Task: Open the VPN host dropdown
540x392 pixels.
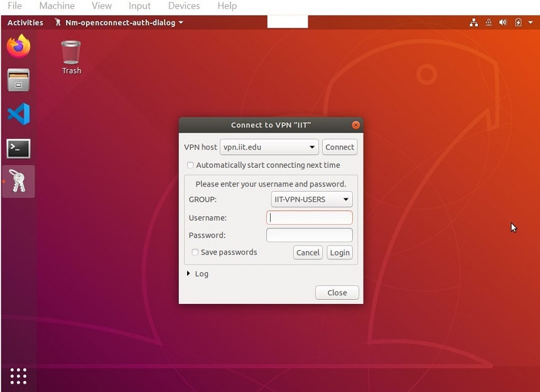Action: pos(269,147)
